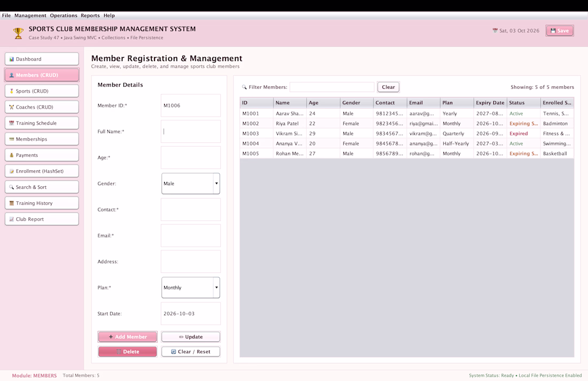Go to Sports (CRUD) module
588x381 pixels.
42,91
